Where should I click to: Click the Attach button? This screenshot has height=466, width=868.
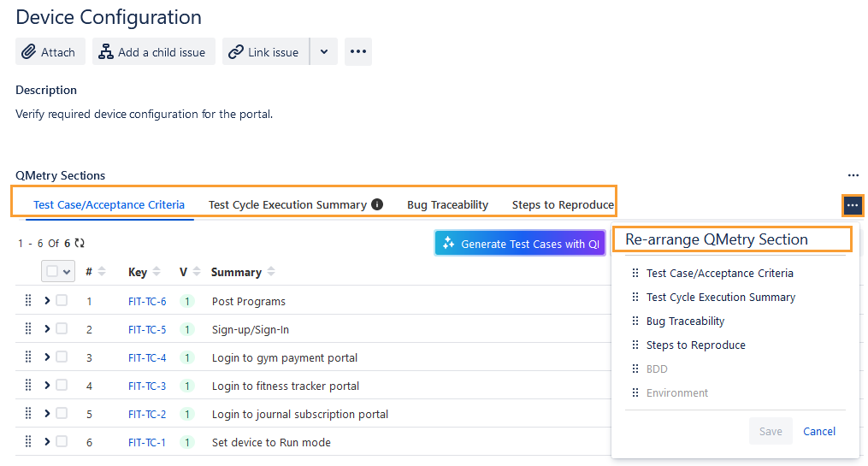pos(50,52)
